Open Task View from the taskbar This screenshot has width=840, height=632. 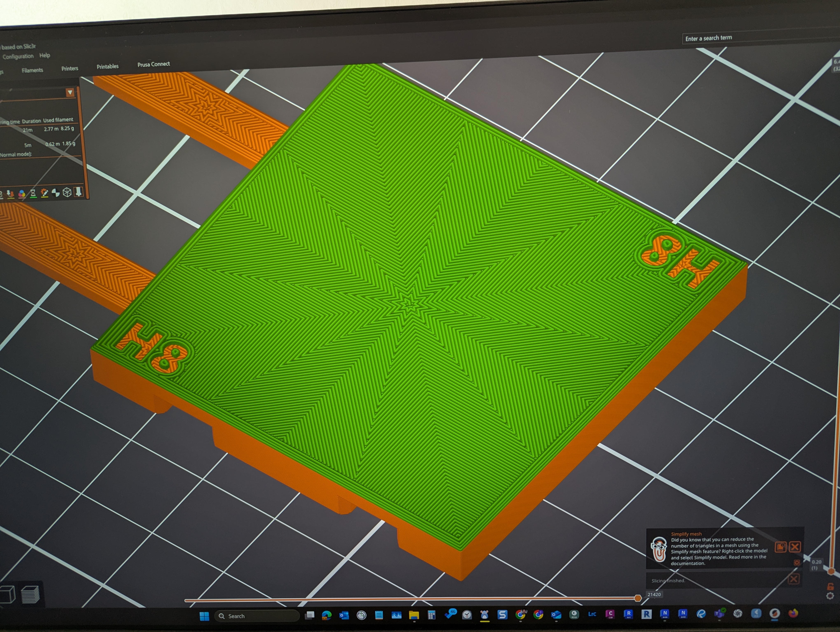(309, 615)
